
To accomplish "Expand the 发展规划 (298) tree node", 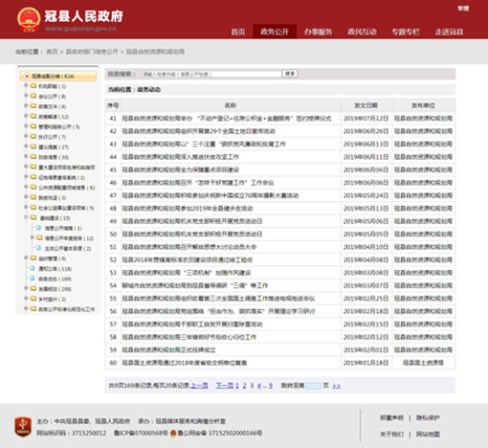I will click(26, 288).
